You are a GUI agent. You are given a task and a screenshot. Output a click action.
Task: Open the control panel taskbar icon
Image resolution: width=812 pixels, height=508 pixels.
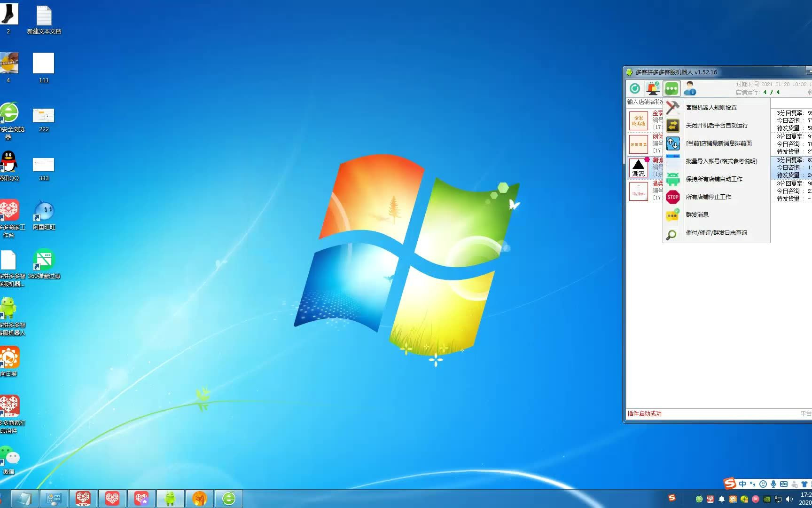click(x=53, y=499)
